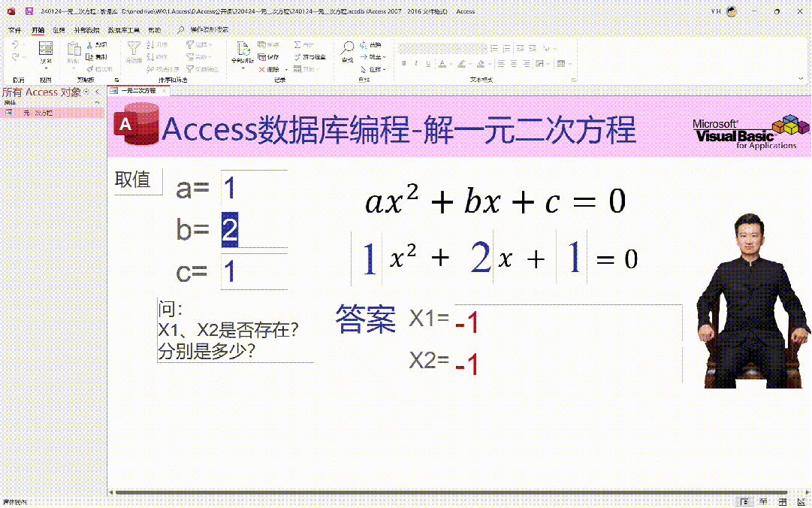Click the Delete (删除) red X icon
Screen dimensions: 812x508
tap(262, 69)
